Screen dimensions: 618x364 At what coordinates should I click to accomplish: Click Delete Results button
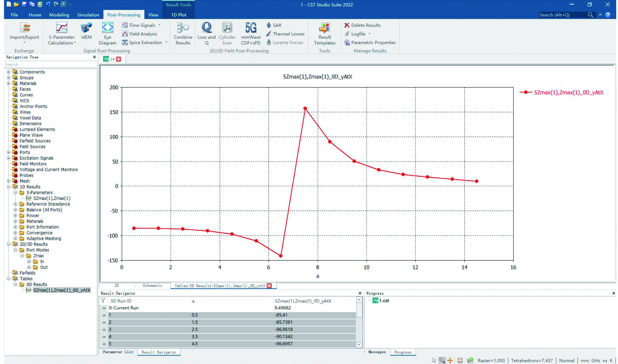(363, 25)
